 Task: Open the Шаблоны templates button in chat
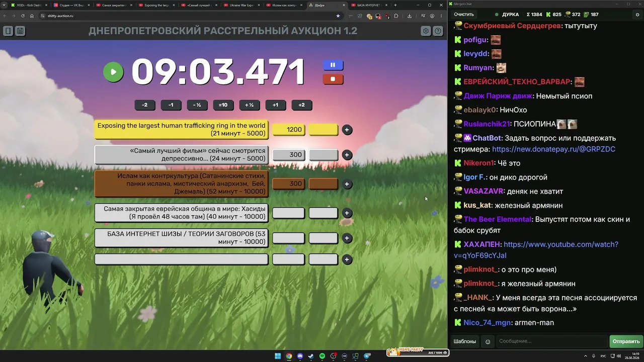[x=465, y=341]
